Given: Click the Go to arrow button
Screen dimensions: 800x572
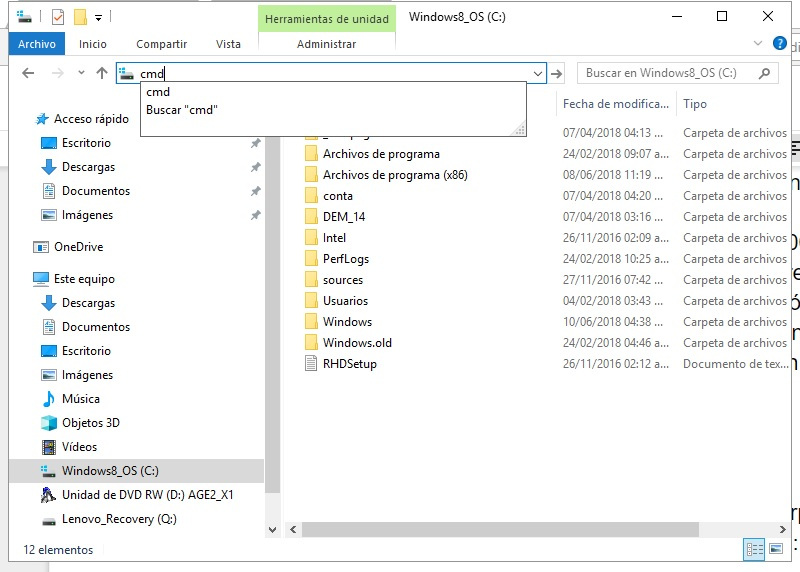Looking at the screenshot, I should tap(557, 73).
